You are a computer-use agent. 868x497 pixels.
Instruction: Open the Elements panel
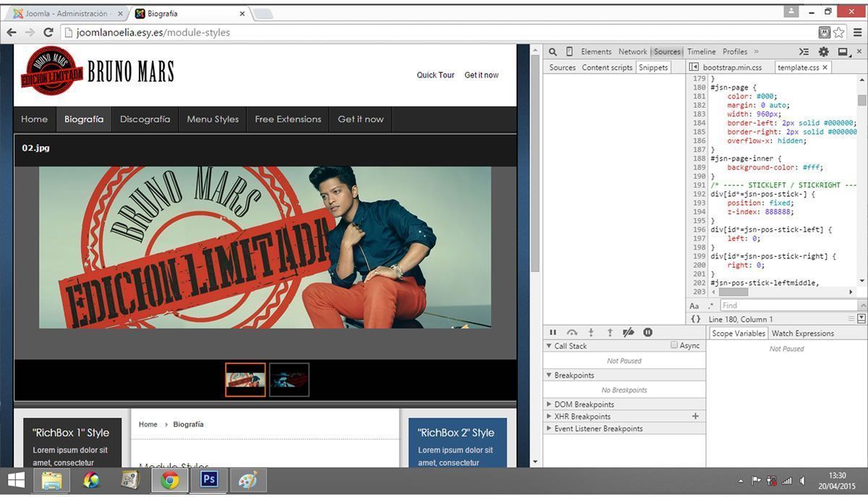click(x=596, y=51)
